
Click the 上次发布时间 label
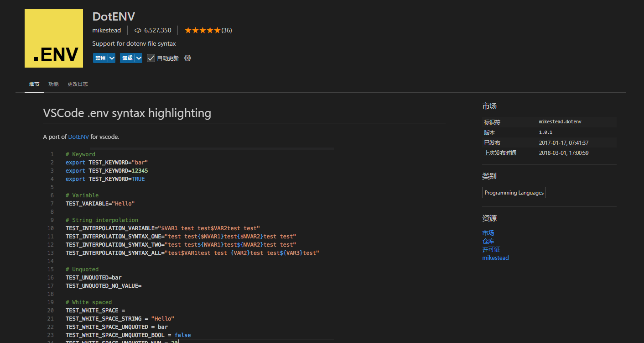click(500, 153)
